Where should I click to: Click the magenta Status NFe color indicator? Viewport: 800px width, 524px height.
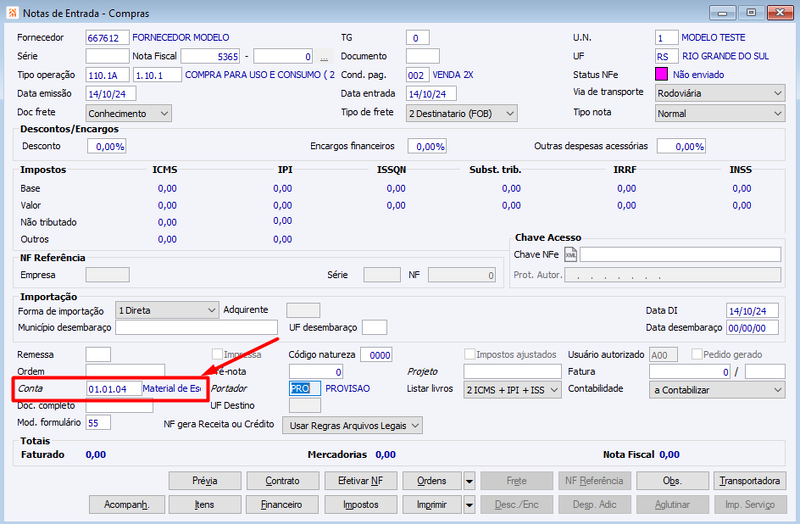661,74
